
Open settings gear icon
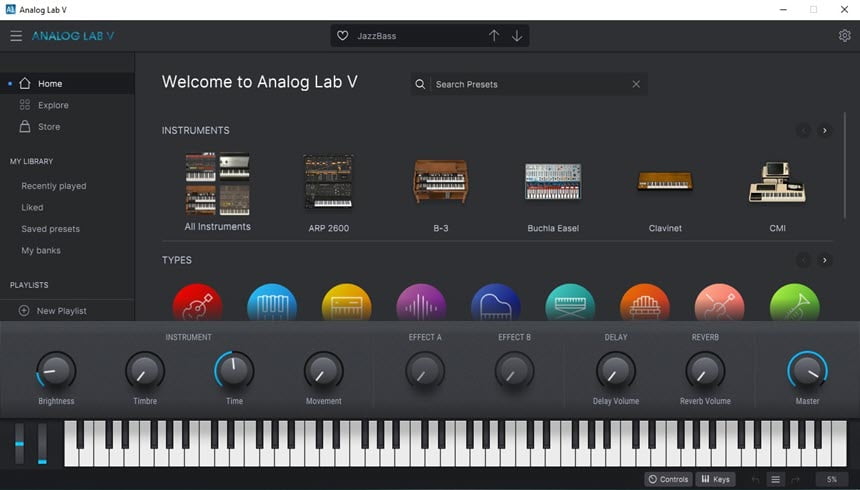[845, 36]
